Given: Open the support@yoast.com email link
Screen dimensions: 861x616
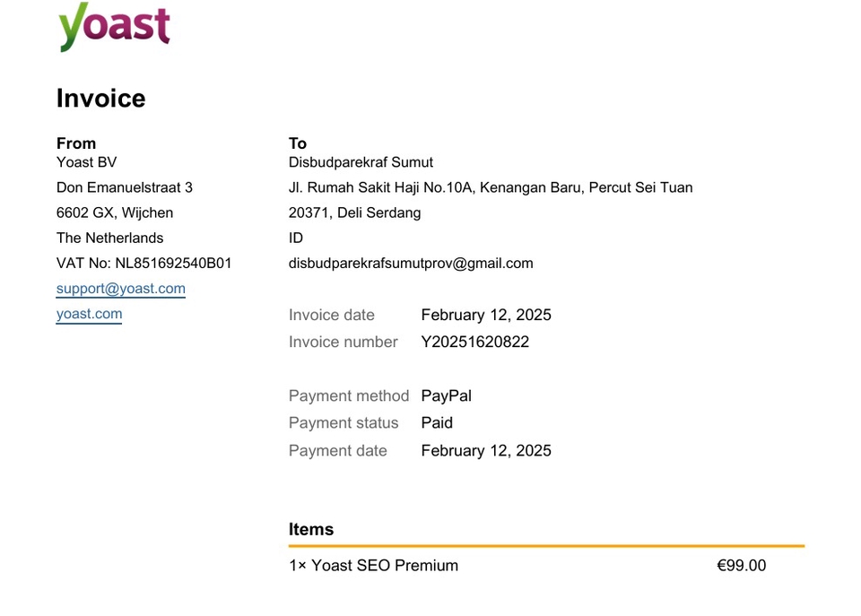Looking at the screenshot, I should coord(121,289).
